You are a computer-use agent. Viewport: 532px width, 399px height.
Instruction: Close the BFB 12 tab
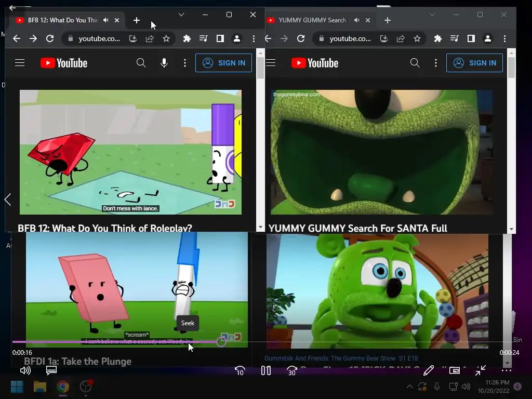[117, 20]
